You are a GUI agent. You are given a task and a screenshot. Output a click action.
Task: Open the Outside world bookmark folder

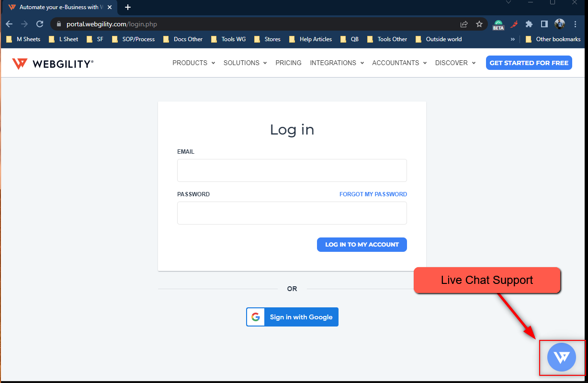439,39
